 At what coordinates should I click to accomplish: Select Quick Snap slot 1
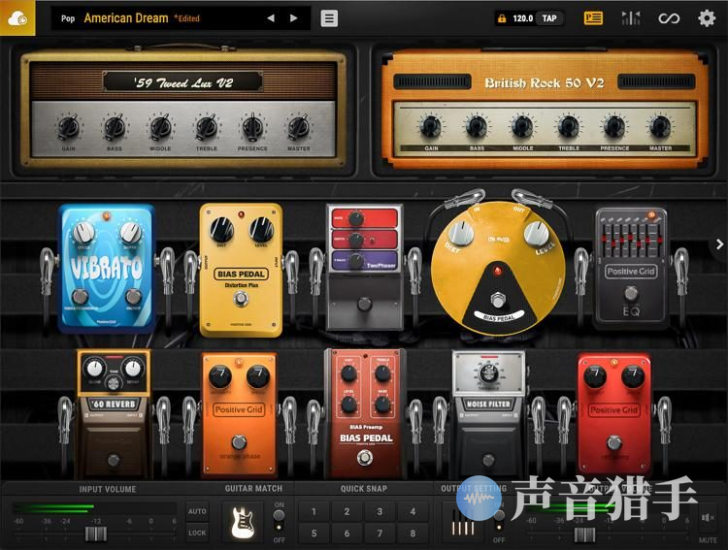314,511
